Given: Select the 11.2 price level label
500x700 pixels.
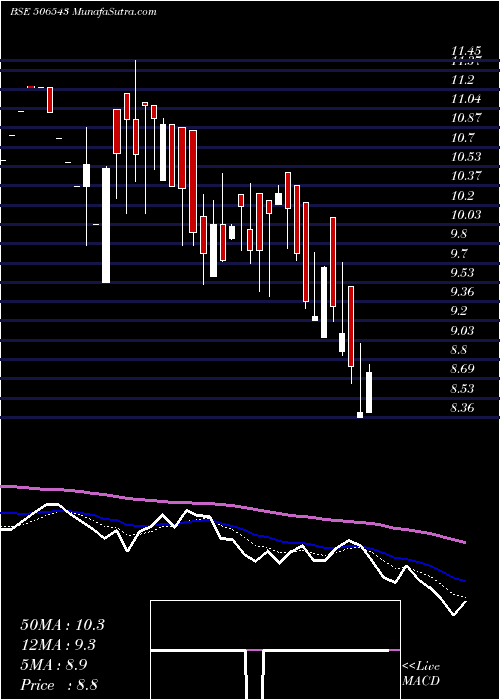Looking at the screenshot, I should [462, 80].
